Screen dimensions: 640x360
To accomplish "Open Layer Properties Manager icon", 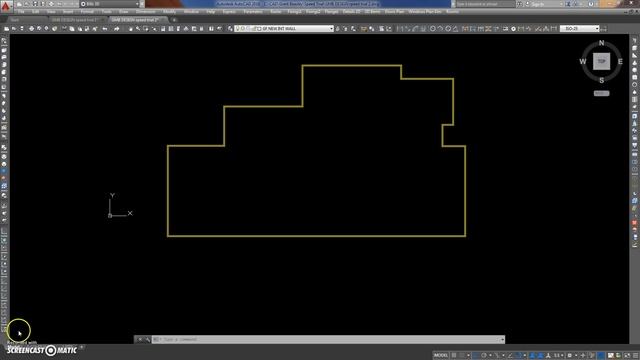I will tap(230, 29).
